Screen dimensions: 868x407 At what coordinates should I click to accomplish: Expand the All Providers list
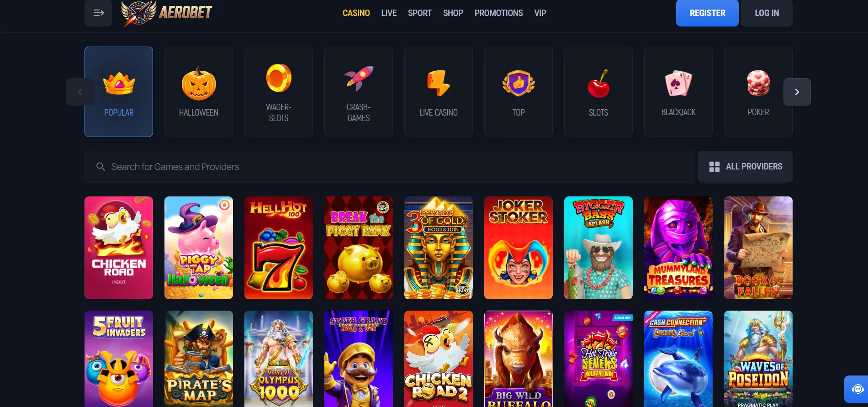745,167
